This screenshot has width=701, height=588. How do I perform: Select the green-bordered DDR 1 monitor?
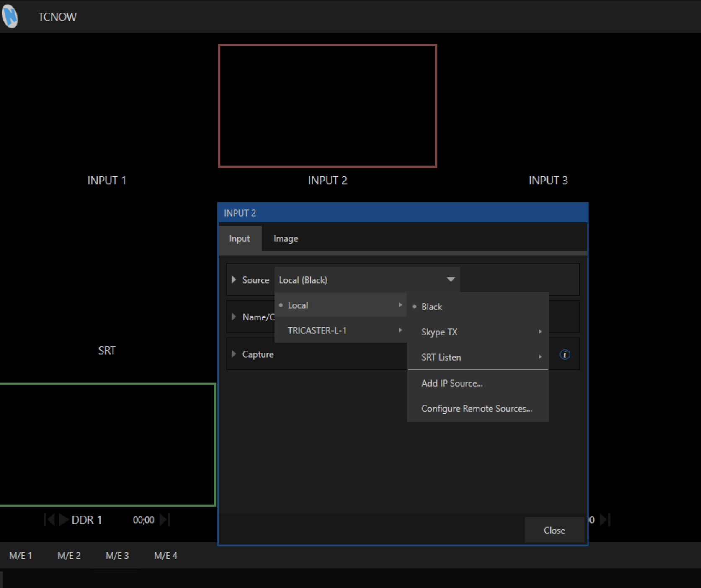108,444
